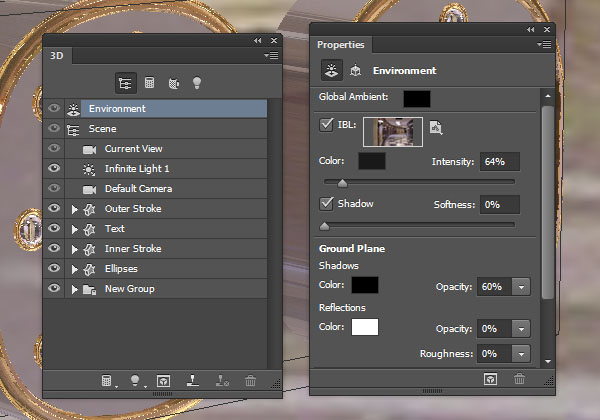Open 3D panel flyout menu
Viewport: 600px width, 420px height.
tap(271, 55)
